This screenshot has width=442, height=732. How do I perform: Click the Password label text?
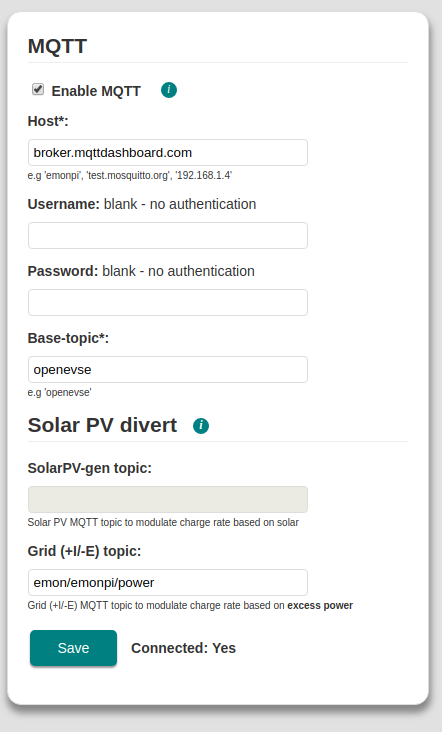(x=63, y=271)
